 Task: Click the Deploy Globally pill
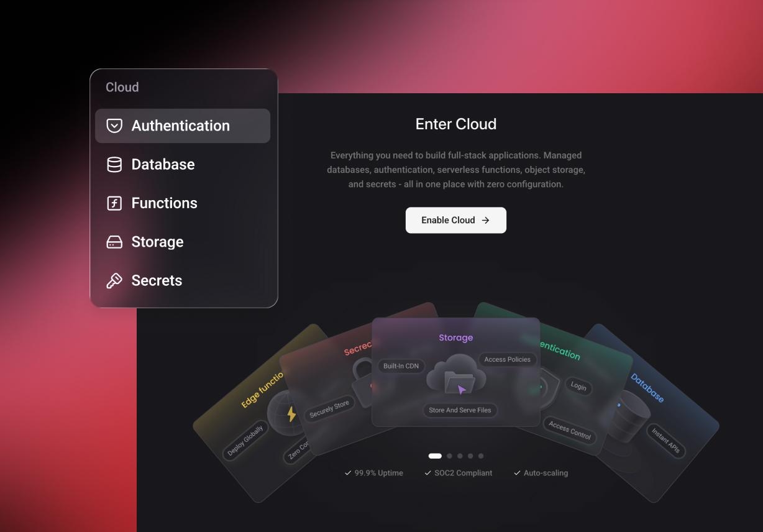245,441
